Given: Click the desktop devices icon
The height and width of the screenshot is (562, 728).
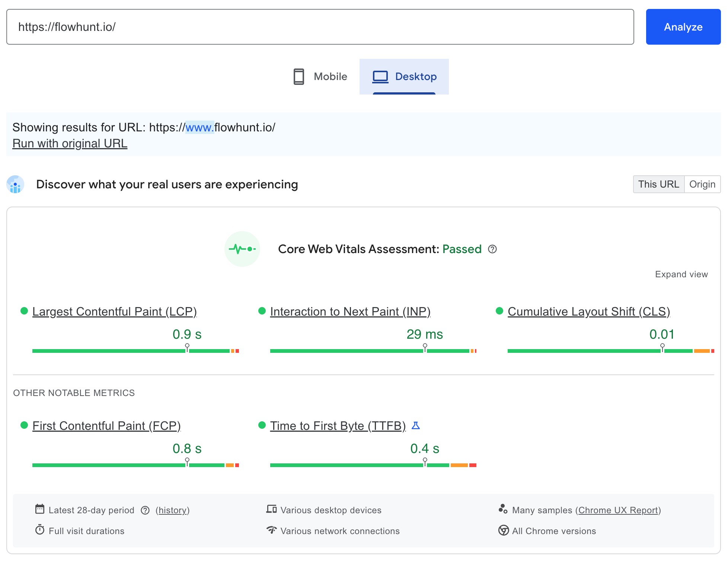Looking at the screenshot, I should (x=272, y=510).
